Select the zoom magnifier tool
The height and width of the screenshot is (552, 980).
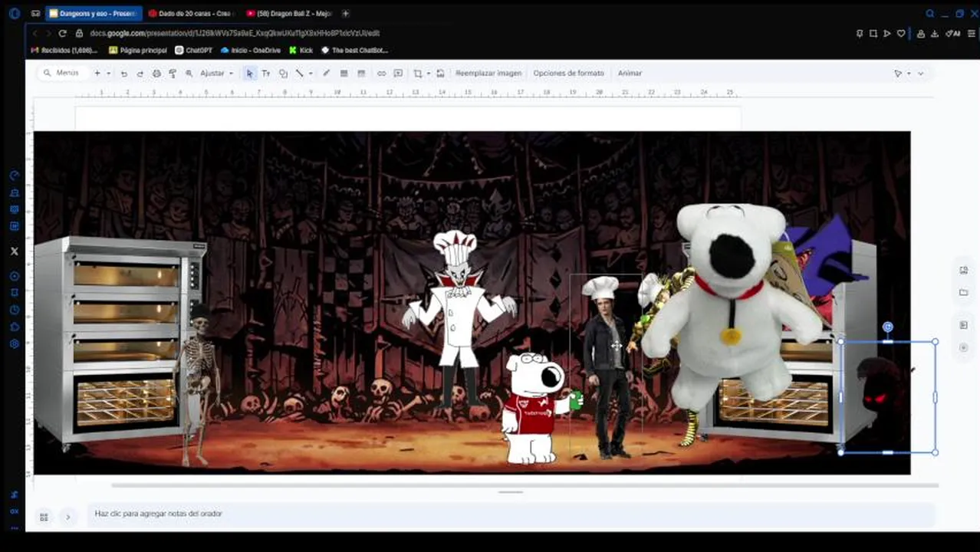(x=189, y=74)
